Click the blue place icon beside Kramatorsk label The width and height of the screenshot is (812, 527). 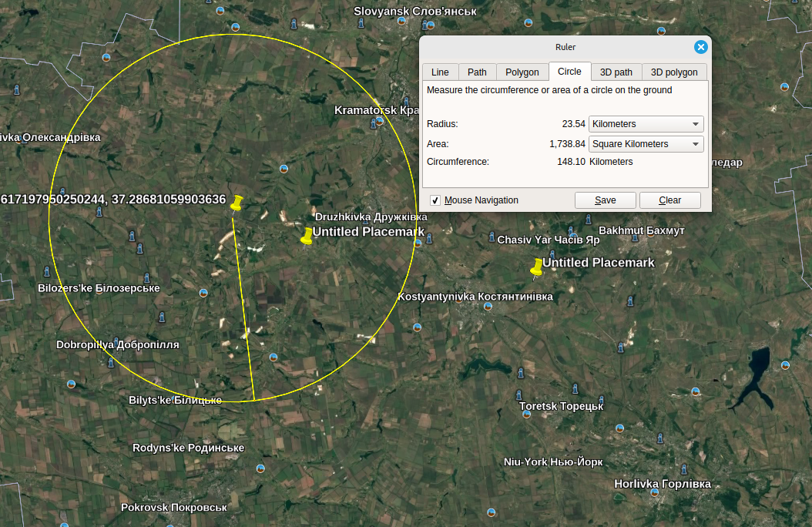point(380,121)
